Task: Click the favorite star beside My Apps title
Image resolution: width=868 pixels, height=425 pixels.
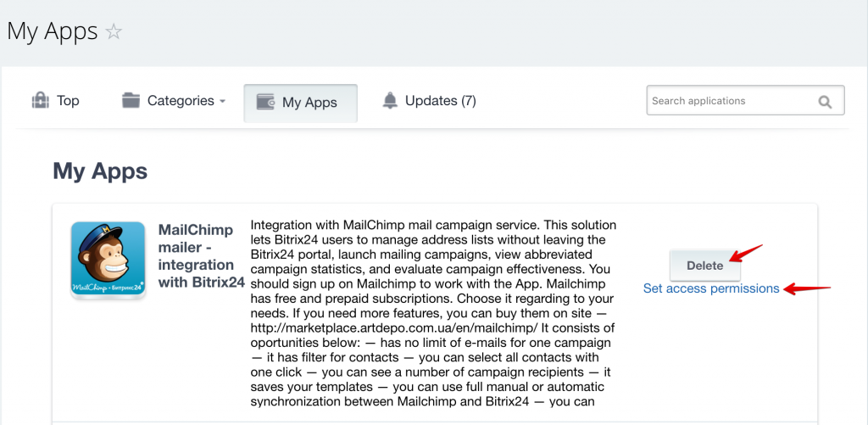Action: pyautogui.click(x=114, y=31)
